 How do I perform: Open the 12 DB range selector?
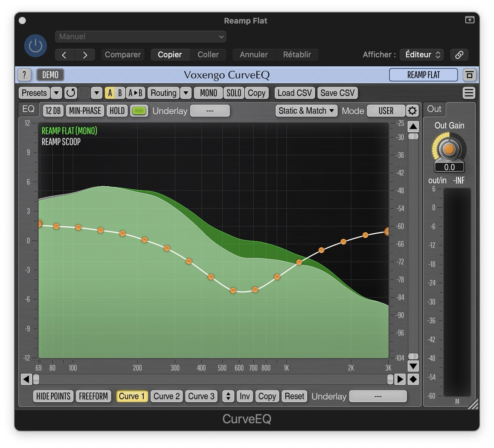click(53, 111)
